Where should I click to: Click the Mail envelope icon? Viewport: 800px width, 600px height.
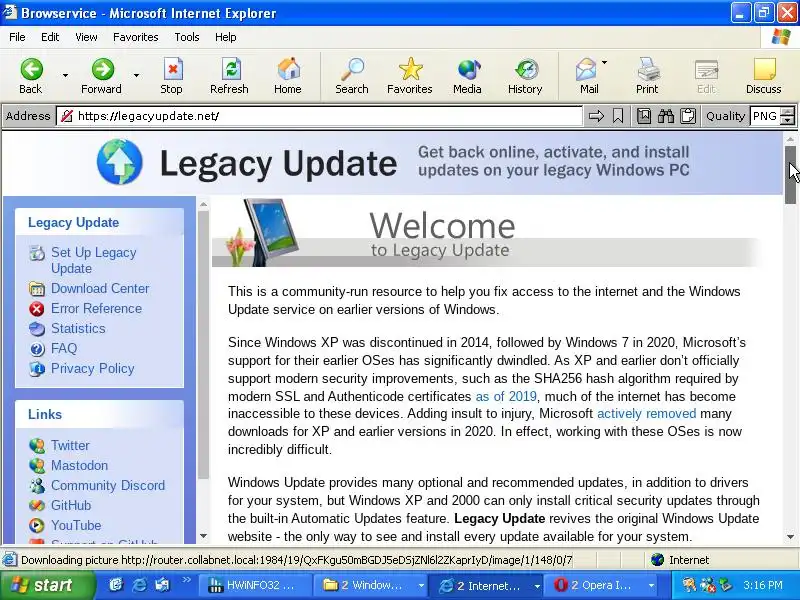(586, 69)
